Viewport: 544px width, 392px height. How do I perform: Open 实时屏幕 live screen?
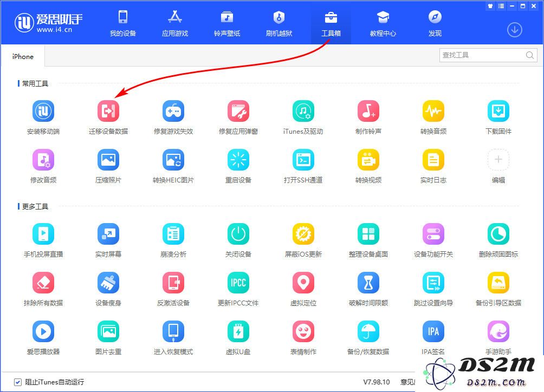[x=108, y=234]
